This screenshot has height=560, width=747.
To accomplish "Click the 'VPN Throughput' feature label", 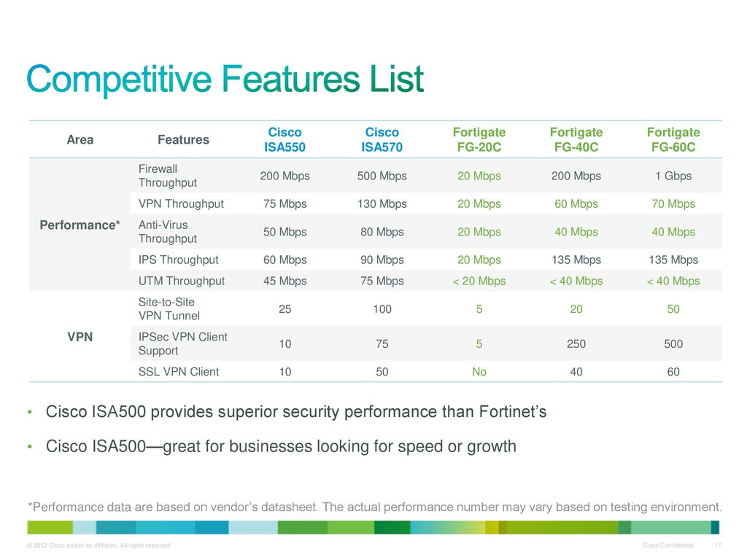I will tap(181, 204).
